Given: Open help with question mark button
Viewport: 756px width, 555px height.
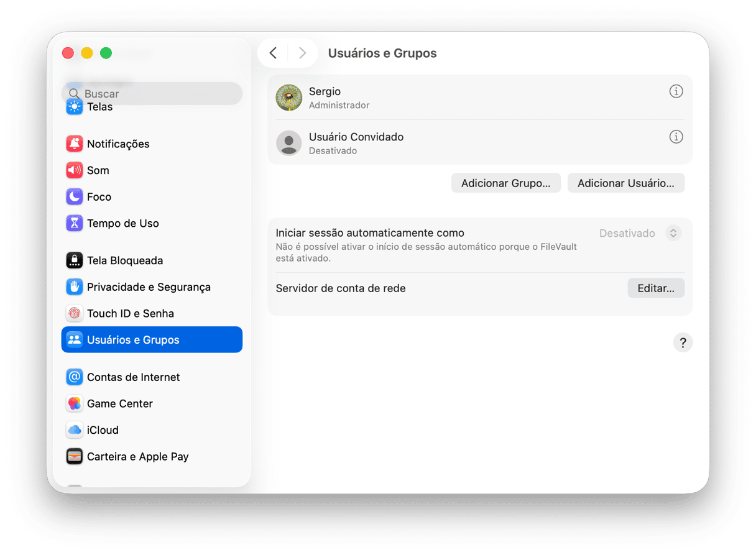Looking at the screenshot, I should pos(683,342).
